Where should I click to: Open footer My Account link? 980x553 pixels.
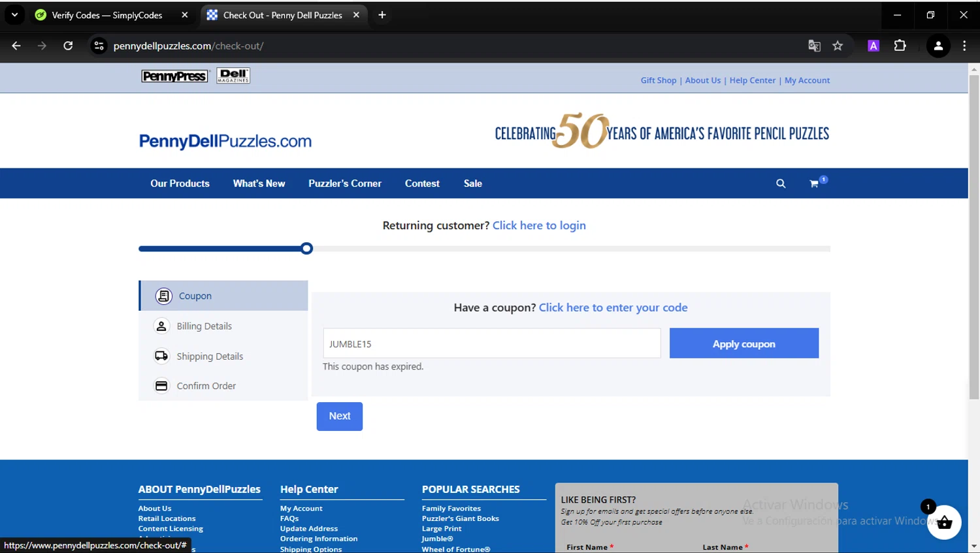[301, 509]
